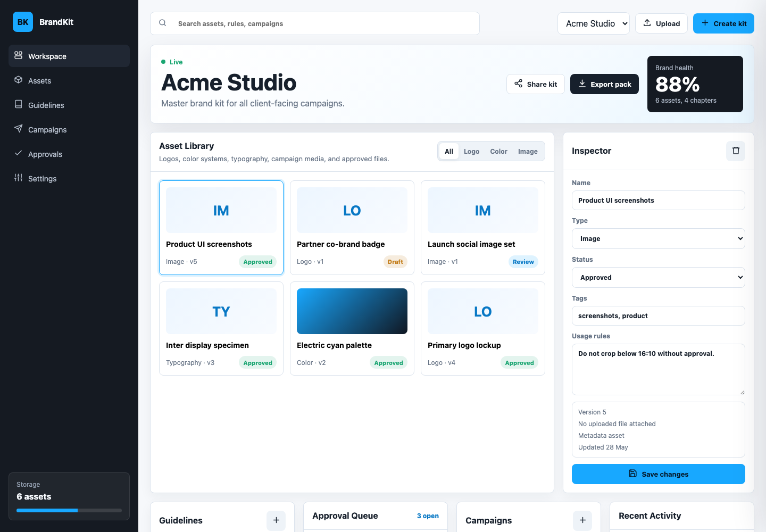766x532 pixels.
Task: Click the Storage usage progress bar
Action: 69,510
